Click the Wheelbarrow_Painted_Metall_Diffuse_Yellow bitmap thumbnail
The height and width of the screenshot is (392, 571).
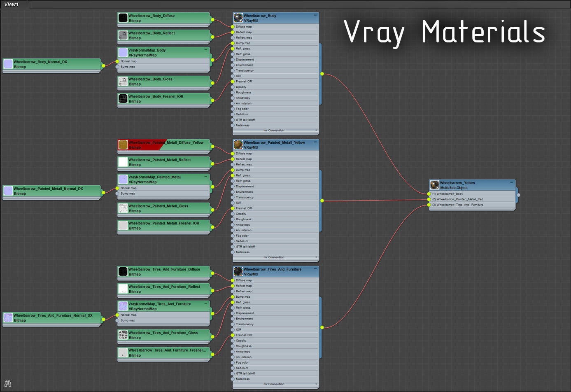pyautogui.click(x=123, y=145)
